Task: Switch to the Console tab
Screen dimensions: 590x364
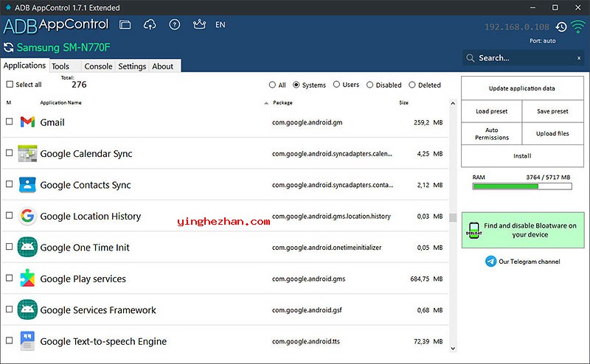Action: pos(98,66)
